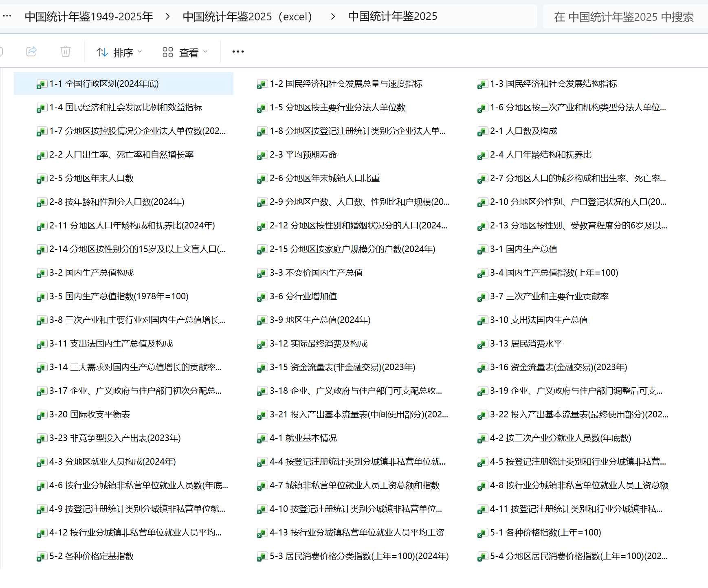Click Excel icon of 3-1 国内生产总值
Viewport: 708px width, 588px height.
[482, 250]
